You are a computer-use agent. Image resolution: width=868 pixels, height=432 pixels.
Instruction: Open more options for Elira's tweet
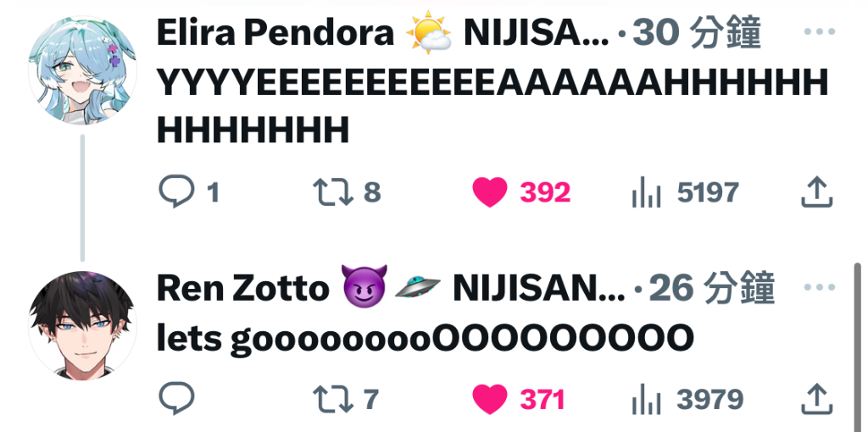819,31
